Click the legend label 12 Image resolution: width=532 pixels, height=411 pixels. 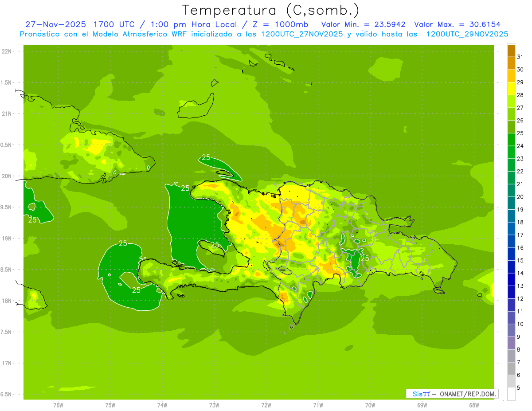pos(520,298)
